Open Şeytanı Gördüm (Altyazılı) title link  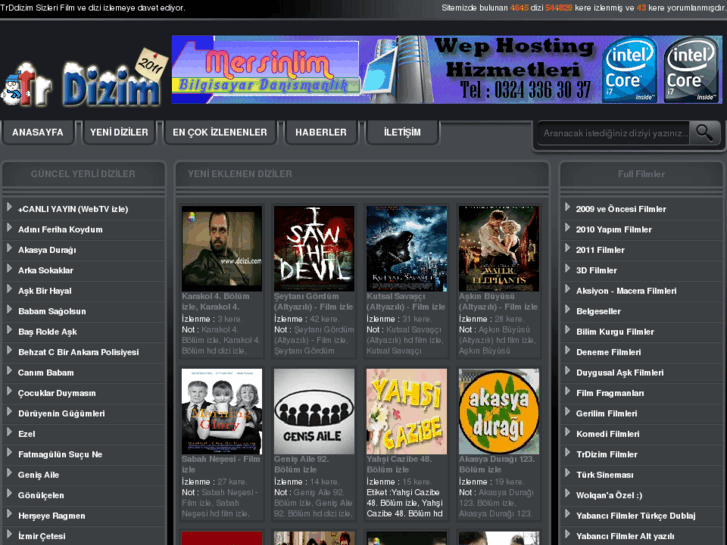313,301
